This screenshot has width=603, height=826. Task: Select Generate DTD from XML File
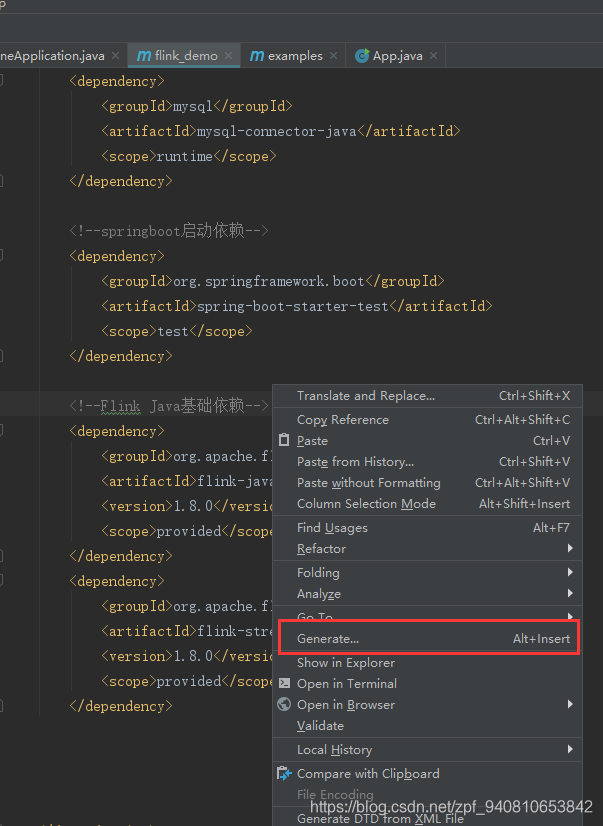click(x=427, y=819)
